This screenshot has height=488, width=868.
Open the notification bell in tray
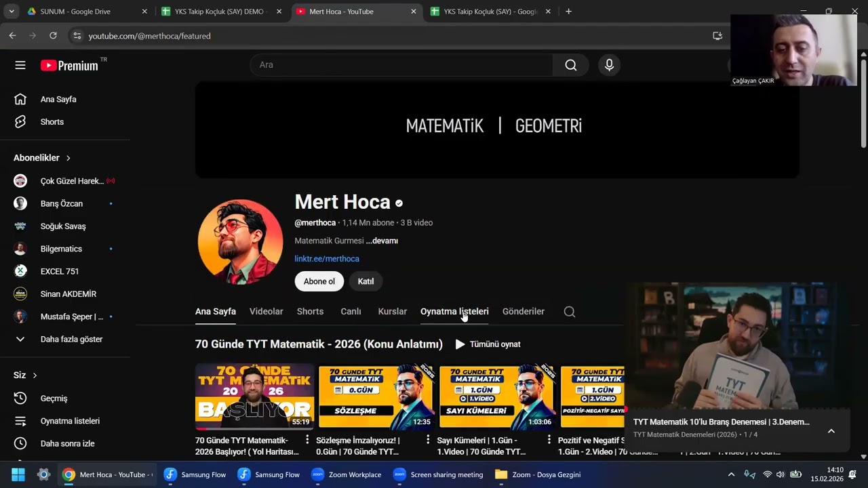852,474
